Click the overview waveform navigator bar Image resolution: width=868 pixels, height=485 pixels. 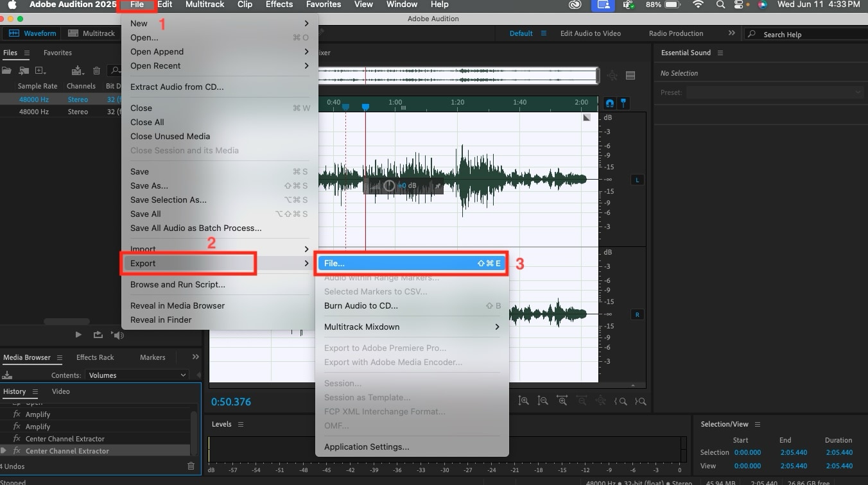(x=458, y=76)
